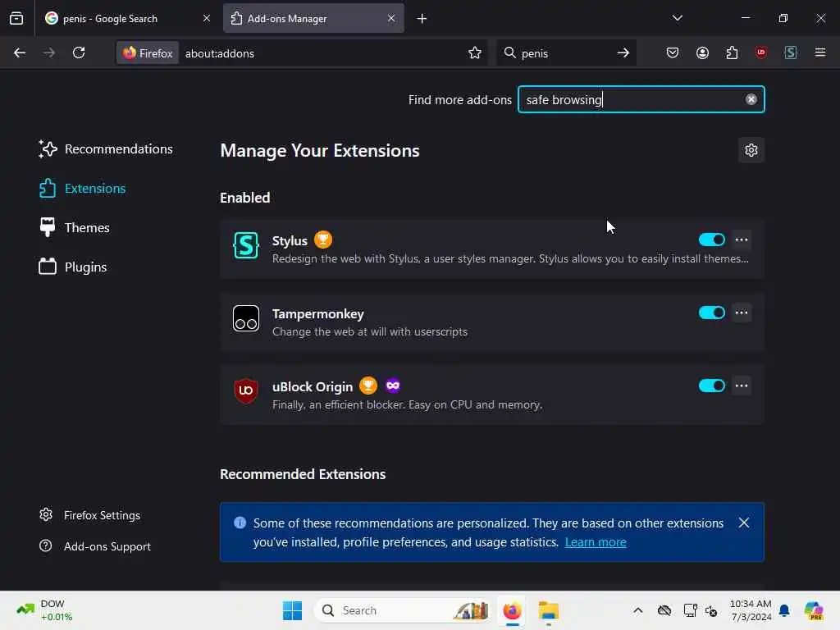This screenshot has width=840, height=630.
Task: Select the Extensions category
Action: click(82, 189)
